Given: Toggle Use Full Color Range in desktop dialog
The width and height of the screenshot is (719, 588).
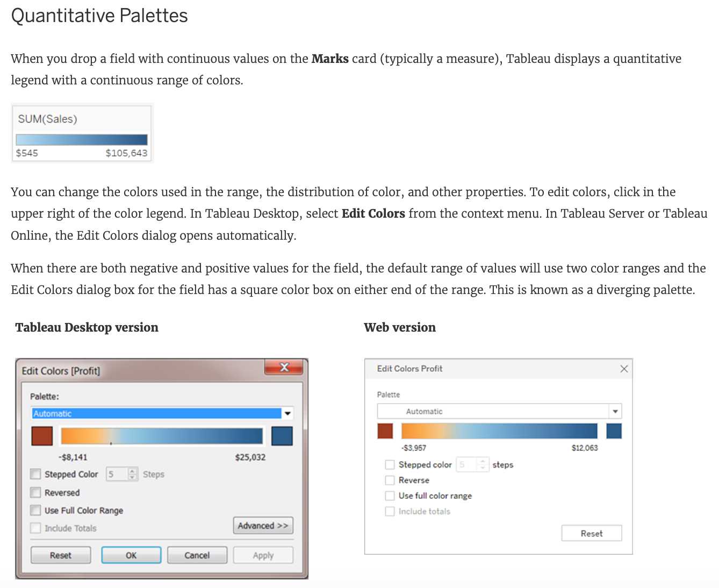Looking at the screenshot, I should [36, 510].
